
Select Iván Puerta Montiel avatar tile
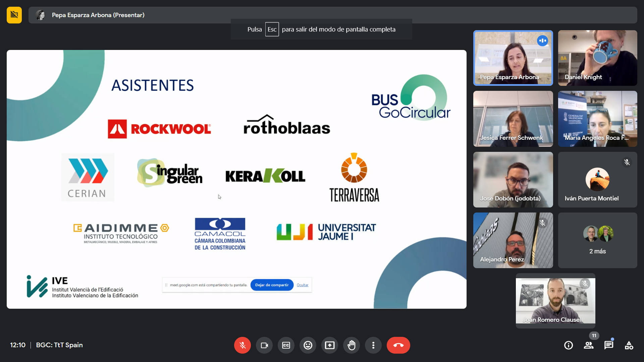coord(598,180)
